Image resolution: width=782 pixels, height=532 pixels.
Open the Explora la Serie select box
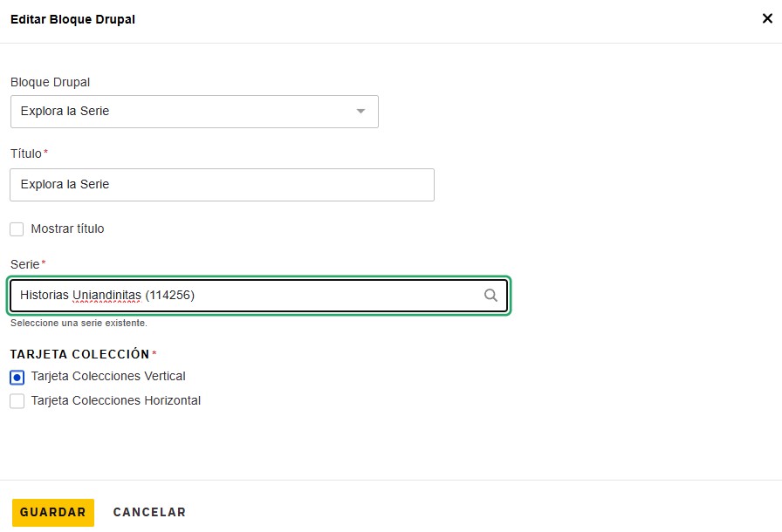[x=195, y=112]
